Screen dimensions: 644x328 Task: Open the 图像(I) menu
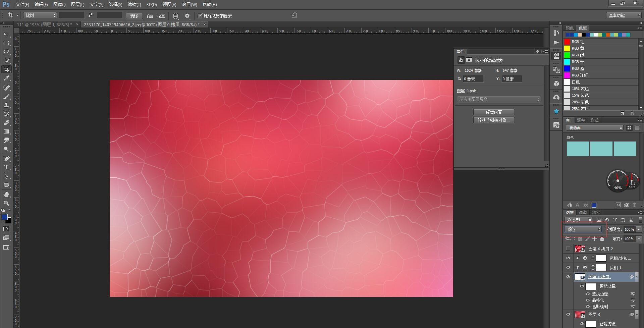tap(59, 4)
